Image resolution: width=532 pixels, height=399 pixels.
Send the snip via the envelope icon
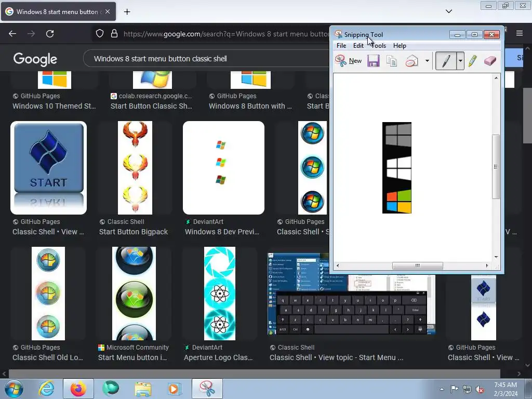point(411,61)
